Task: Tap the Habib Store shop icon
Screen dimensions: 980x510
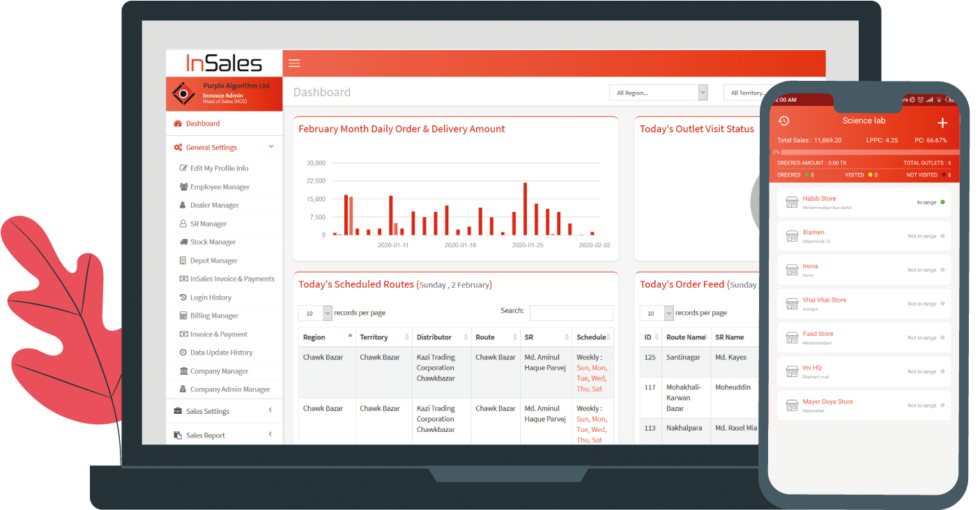Action: click(x=792, y=202)
